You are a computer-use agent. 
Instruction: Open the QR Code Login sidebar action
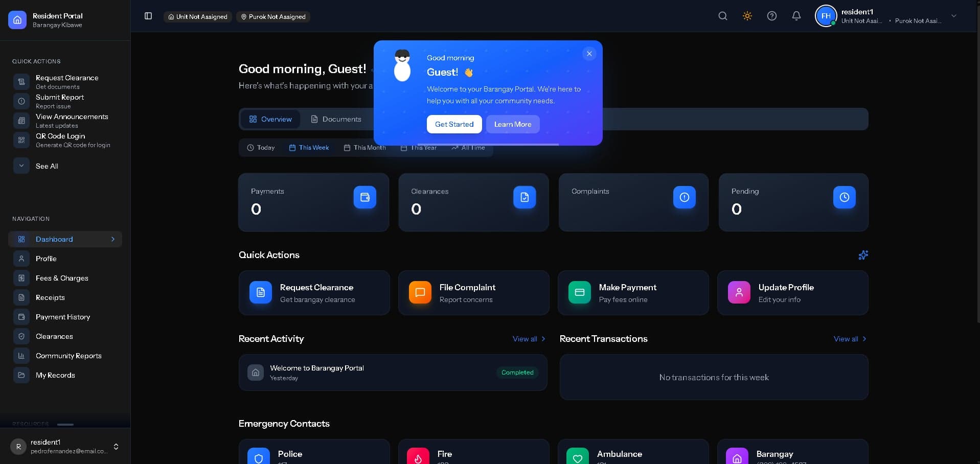[x=65, y=140]
